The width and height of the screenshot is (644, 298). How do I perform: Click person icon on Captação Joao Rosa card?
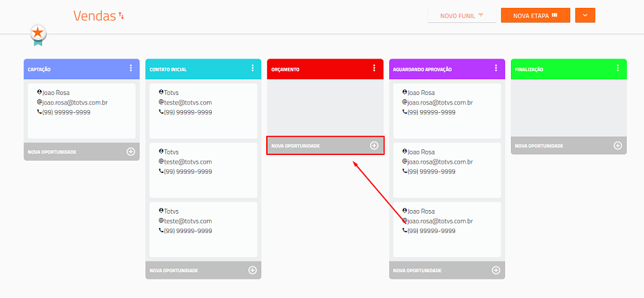point(39,92)
